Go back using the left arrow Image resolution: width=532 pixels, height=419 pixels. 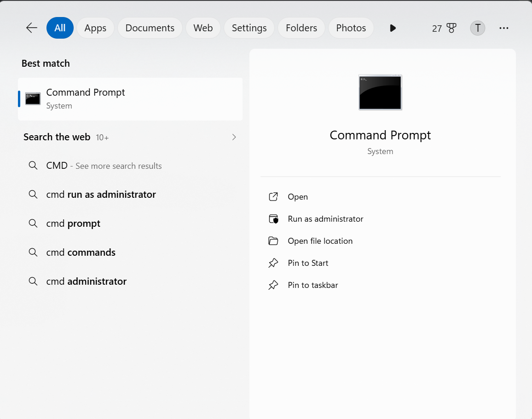[32, 28]
